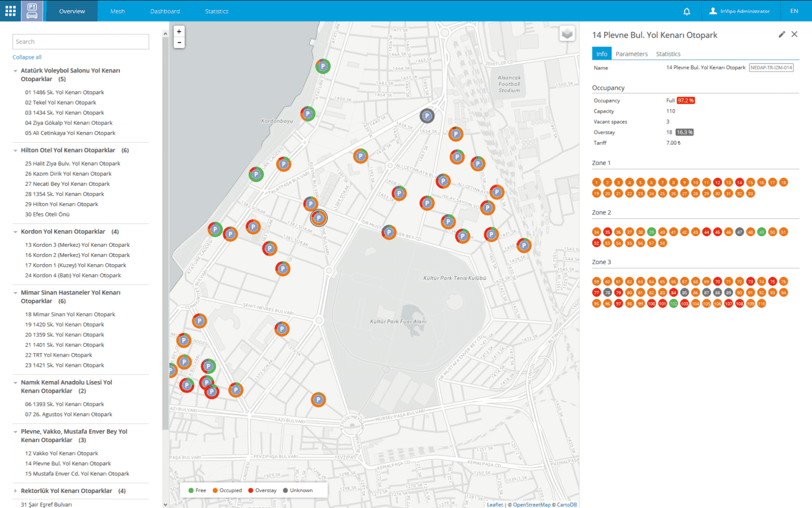The height and width of the screenshot is (508, 812).
Task: Open the app grid launcher icon
Action: click(x=10, y=11)
